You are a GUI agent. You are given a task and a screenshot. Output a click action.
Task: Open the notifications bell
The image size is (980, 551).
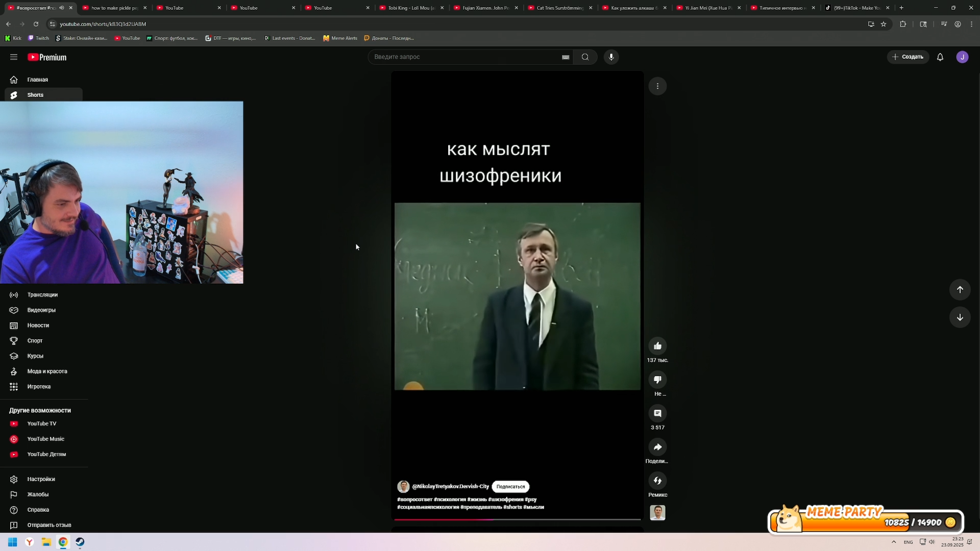point(940,57)
